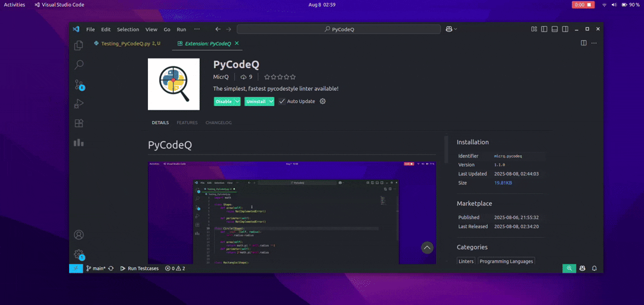
Task: Click the VS Code logo icon
Action: click(76, 29)
